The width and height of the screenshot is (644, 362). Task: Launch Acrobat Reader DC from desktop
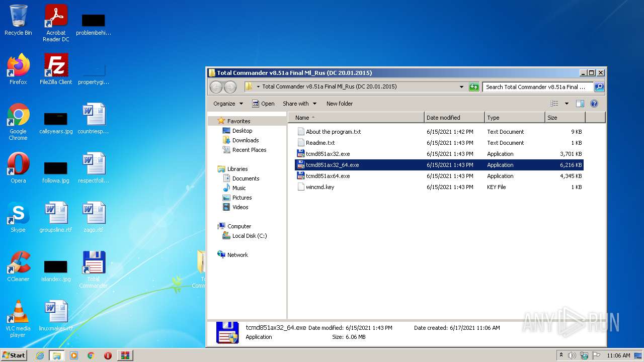(x=56, y=23)
